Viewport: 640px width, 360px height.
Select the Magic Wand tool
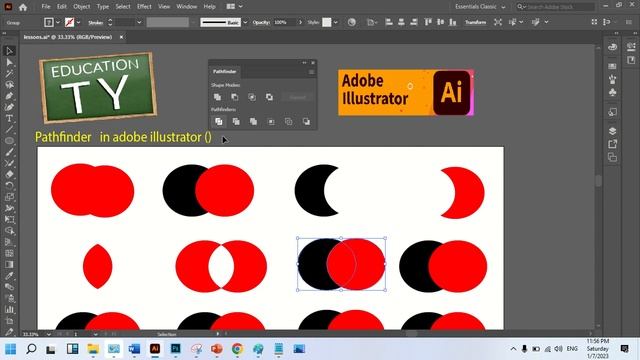(x=9, y=73)
